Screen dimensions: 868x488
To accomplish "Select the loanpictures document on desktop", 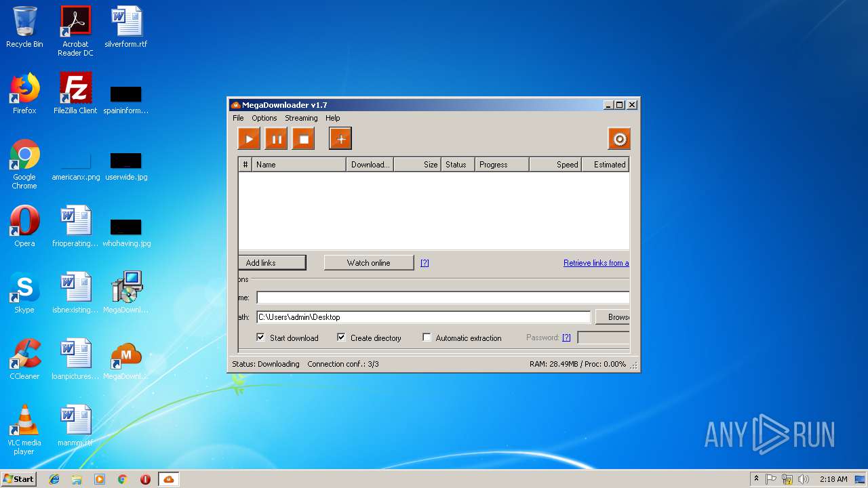I will click(x=75, y=359).
